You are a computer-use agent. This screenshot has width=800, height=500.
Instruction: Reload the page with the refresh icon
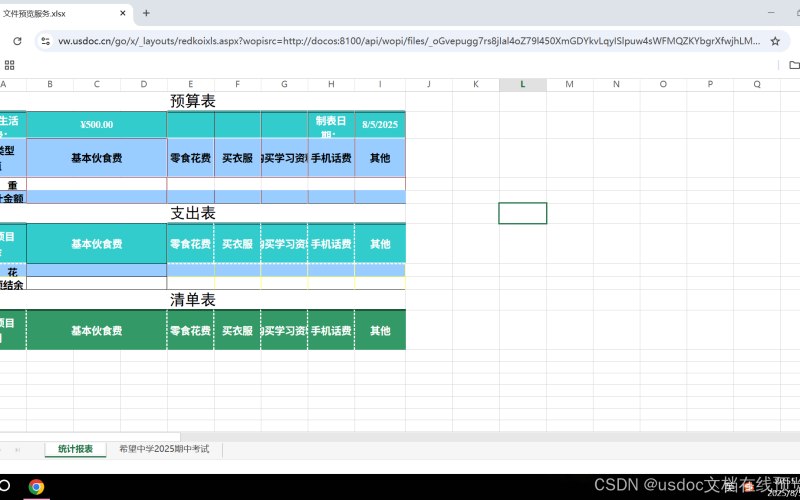pyautogui.click(x=17, y=41)
